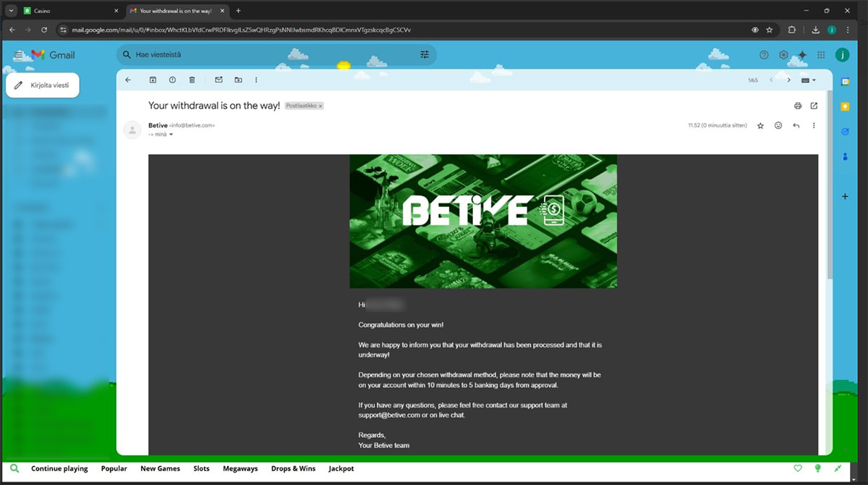Close the Casino browser tab
The width and height of the screenshot is (868, 485).
(116, 11)
